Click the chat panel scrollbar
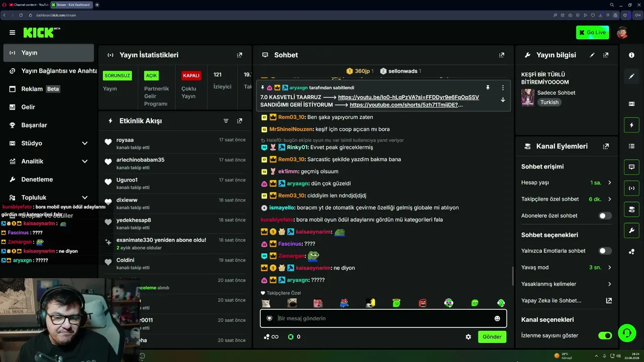Viewport: 644px width, 362px height. 512,276
